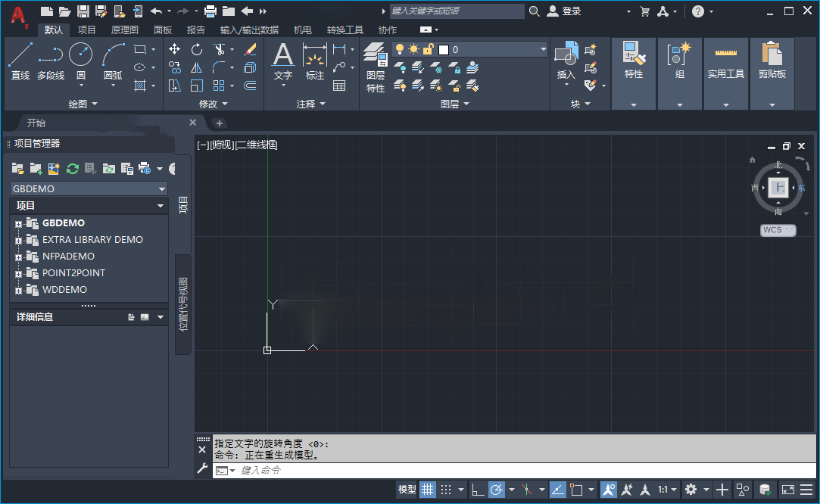This screenshot has width=820, height=504.
Task: Refresh the project manager list
Action: (x=72, y=168)
